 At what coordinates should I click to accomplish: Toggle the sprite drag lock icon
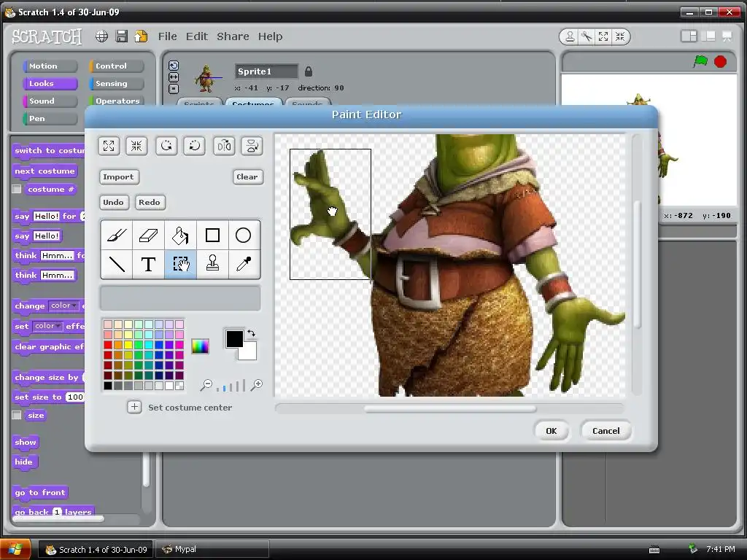click(309, 71)
